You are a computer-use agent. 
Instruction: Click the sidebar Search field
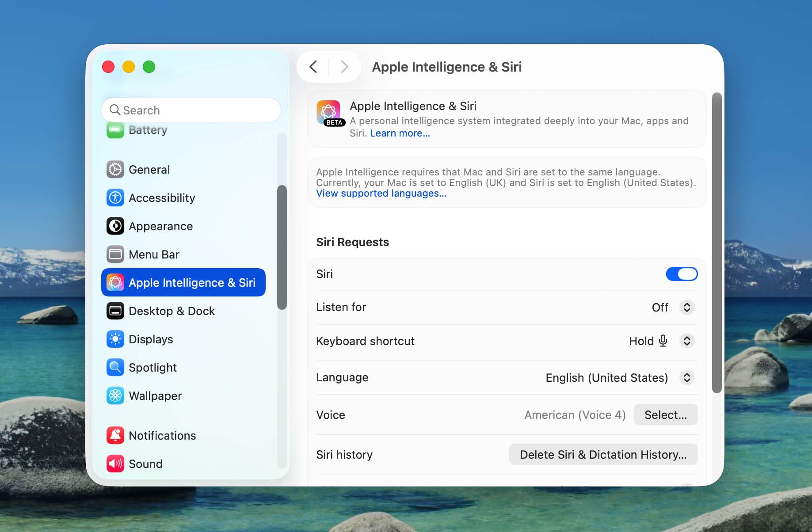pos(191,110)
